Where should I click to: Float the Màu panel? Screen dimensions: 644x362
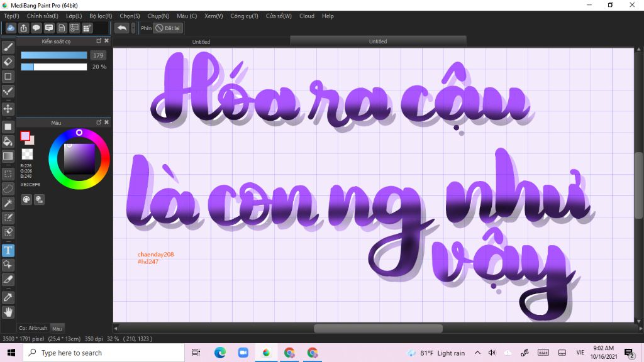(99, 123)
